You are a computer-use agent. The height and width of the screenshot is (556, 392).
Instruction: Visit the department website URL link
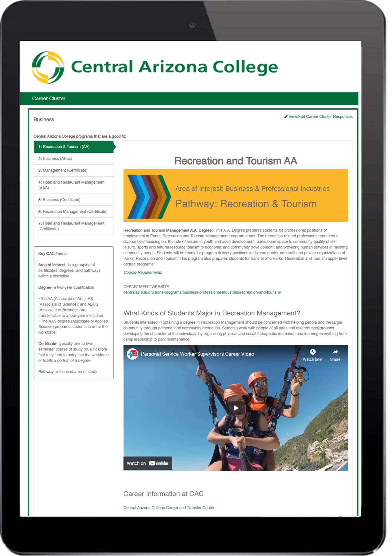tap(202, 292)
